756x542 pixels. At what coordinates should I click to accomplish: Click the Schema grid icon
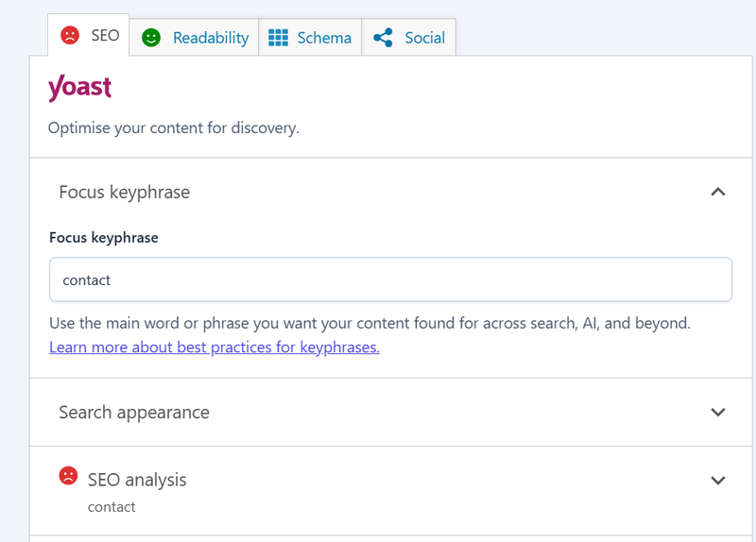[x=278, y=38]
